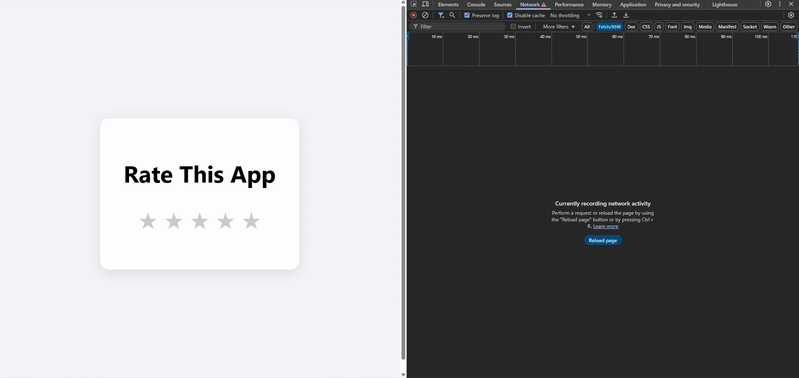Viewport: 799px width, 378px height.
Task: Toggle the Wasm request filter
Action: coord(769,26)
